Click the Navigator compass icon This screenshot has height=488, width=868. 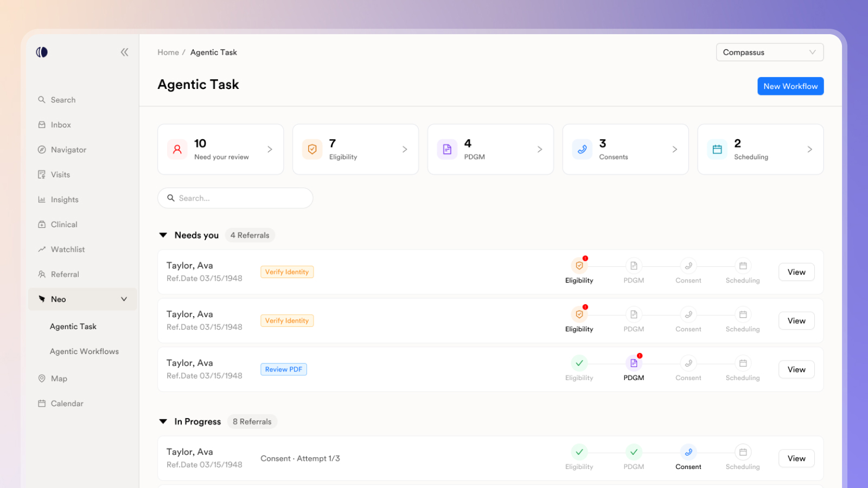(42, 150)
